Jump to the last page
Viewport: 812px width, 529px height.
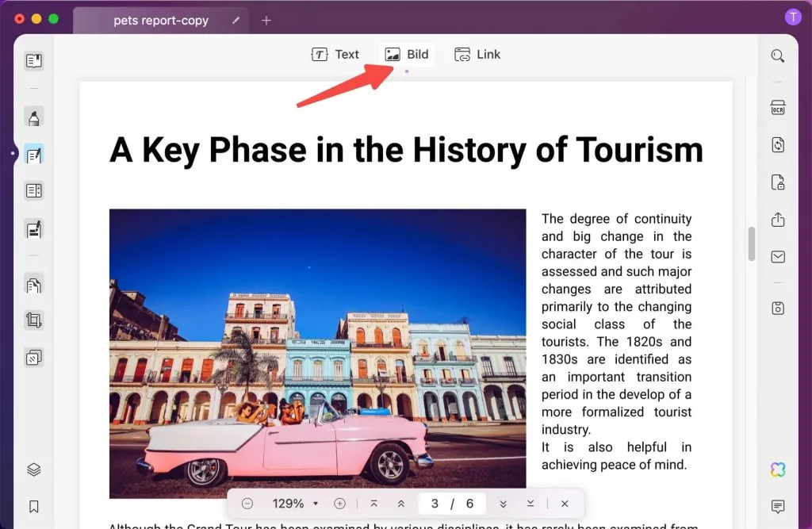pyautogui.click(x=530, y=504)
